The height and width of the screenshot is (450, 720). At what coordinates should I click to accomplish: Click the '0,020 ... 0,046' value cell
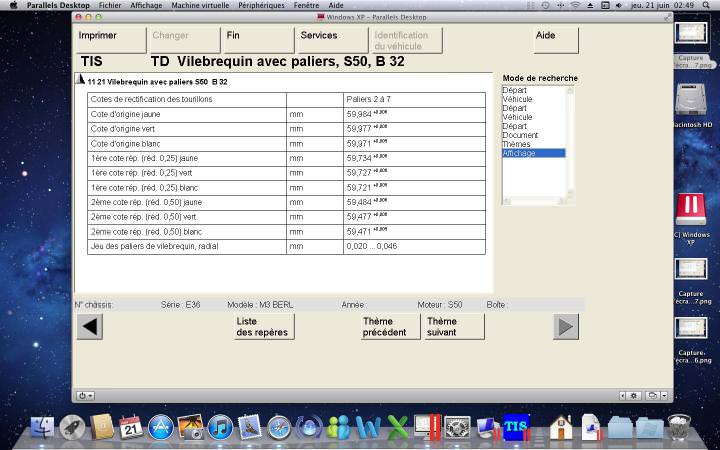[414, 247]
